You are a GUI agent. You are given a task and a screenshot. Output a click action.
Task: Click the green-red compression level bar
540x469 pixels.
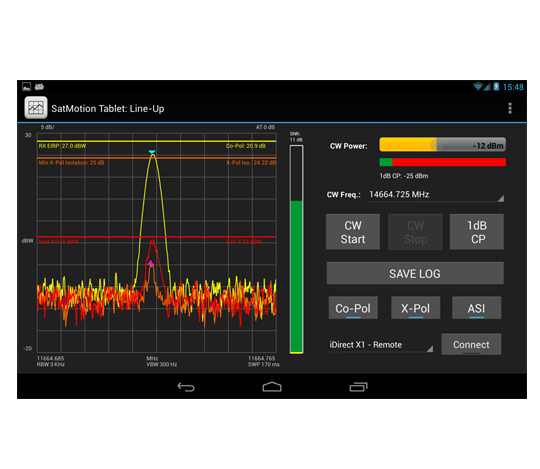[x=443, y=162]
